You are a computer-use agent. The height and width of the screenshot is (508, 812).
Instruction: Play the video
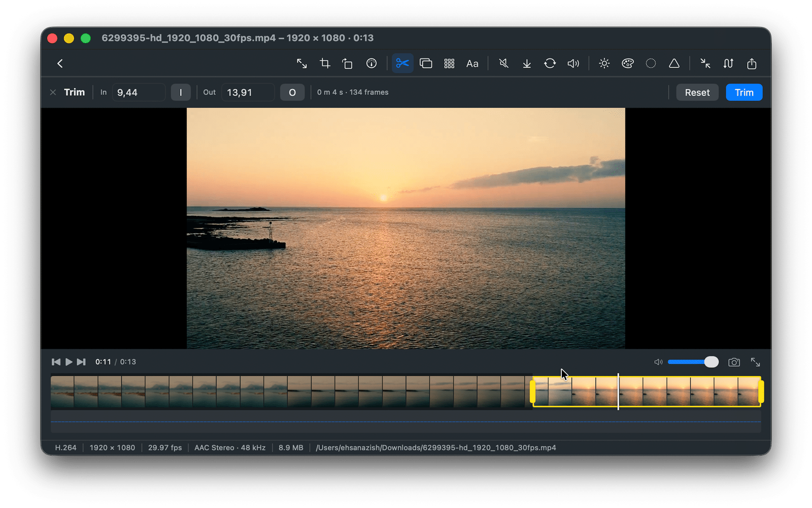(x=69, y=362)
